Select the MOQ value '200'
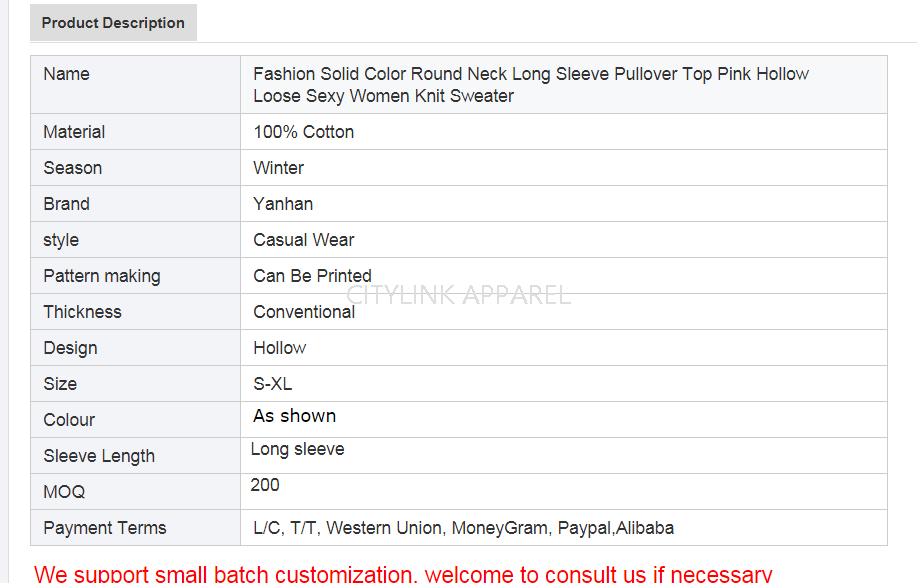The height and width of the screenshot is (583, 917). point(265,485)
